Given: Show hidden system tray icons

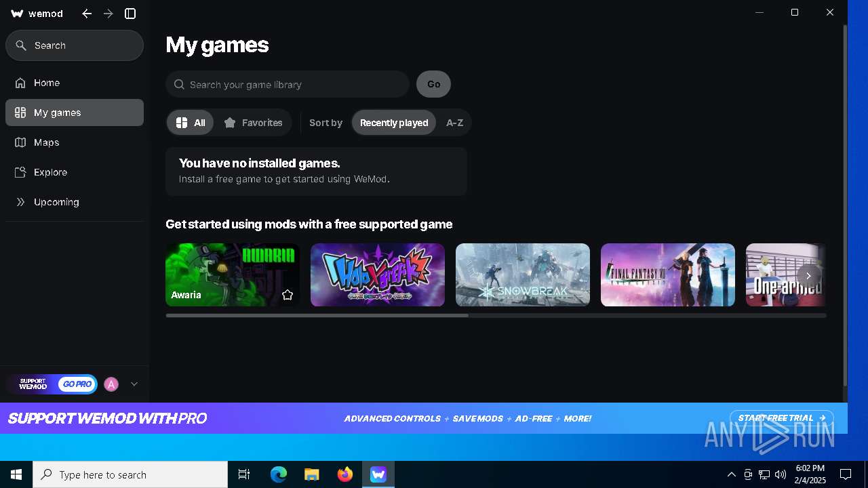Looking at the screenshot, I should click(731, 474).
